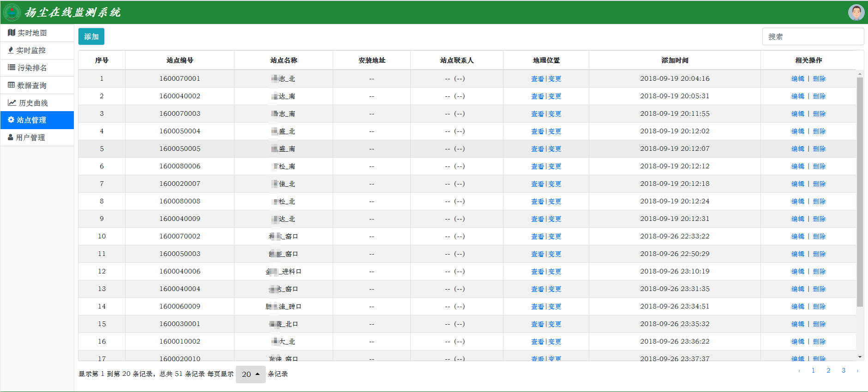868x392 pixels.
Task: Click the flame icon beside 实时监控
Action: tap(11, 50)
